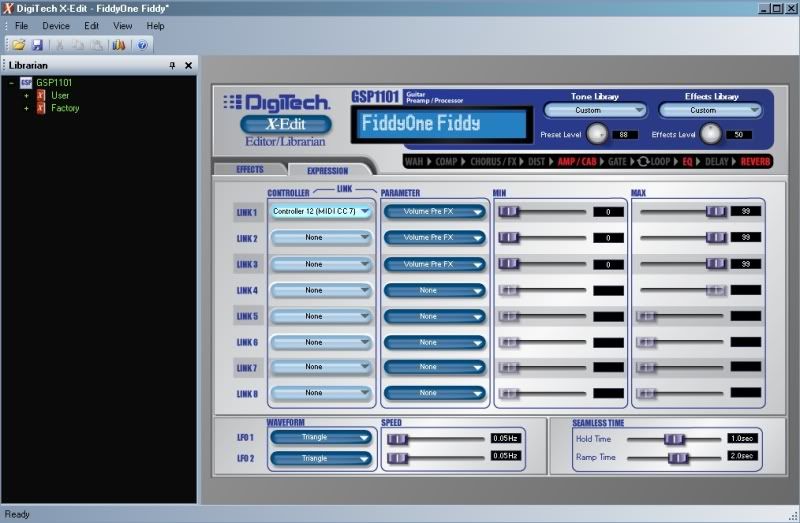Open the Help menu

(x=155, y=26)
